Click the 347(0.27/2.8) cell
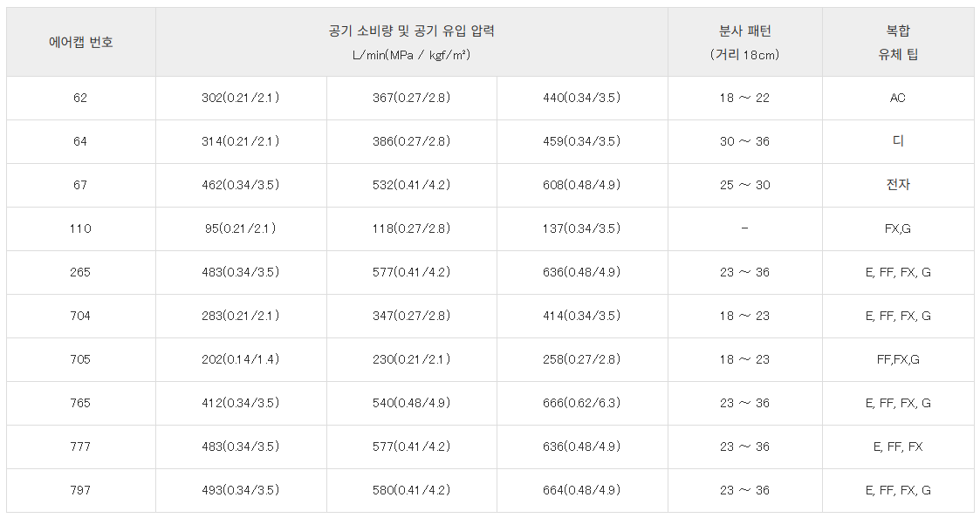 pyautogui.click(x=411, y=316)
